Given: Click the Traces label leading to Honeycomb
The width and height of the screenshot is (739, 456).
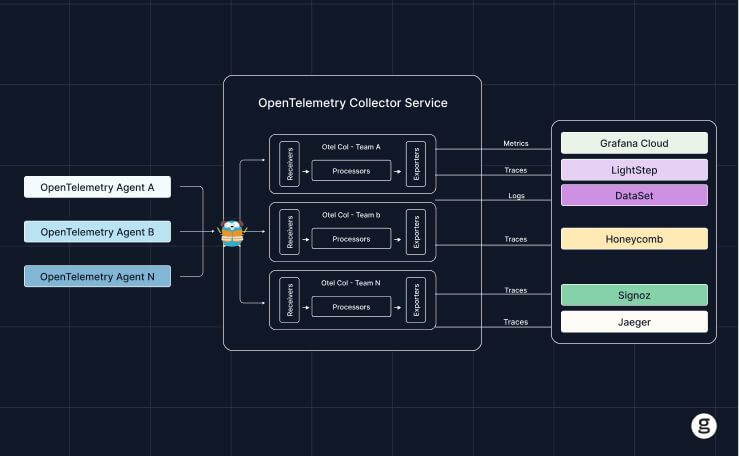Looking at the screenshot, I should (x=516, y=239).
